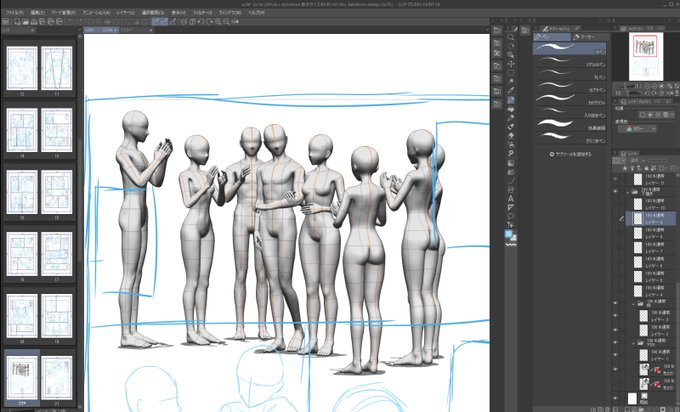Select the Gペン sub tool
The width and height of the screenshot is (680, 412).
point(569,48)
